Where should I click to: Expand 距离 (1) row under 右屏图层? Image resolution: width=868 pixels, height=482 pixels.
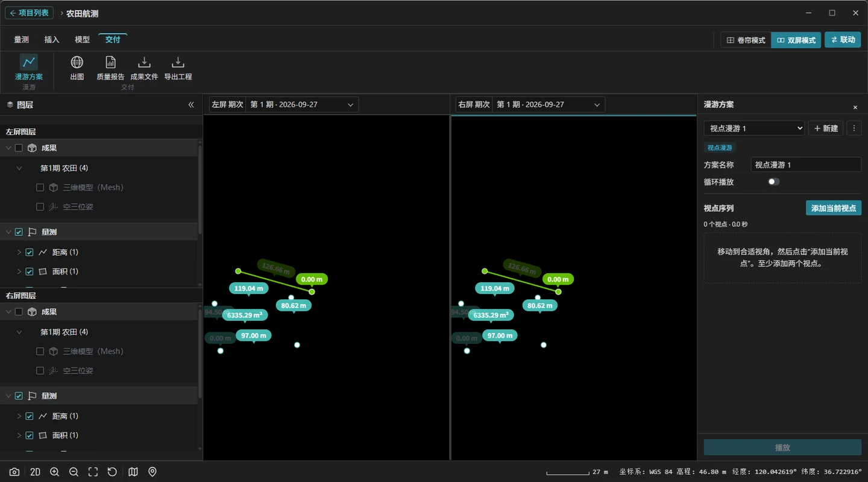[19, 416]
